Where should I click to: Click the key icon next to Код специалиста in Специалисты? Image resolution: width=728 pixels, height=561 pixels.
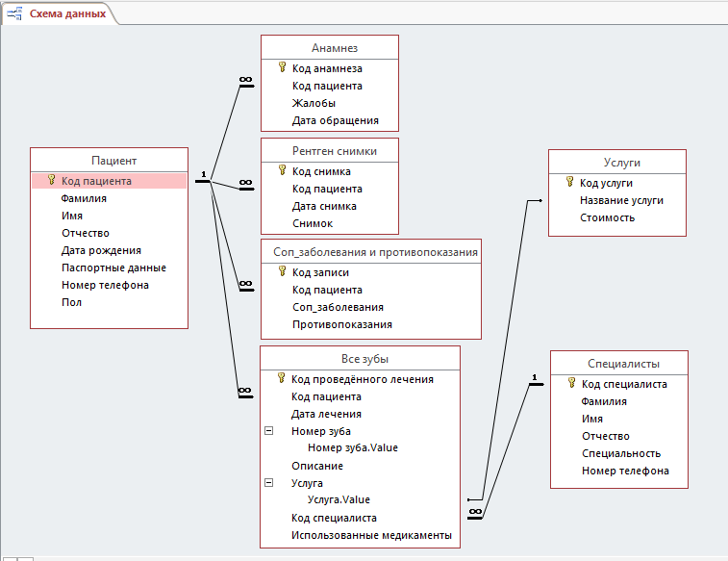tap(571, 383)
